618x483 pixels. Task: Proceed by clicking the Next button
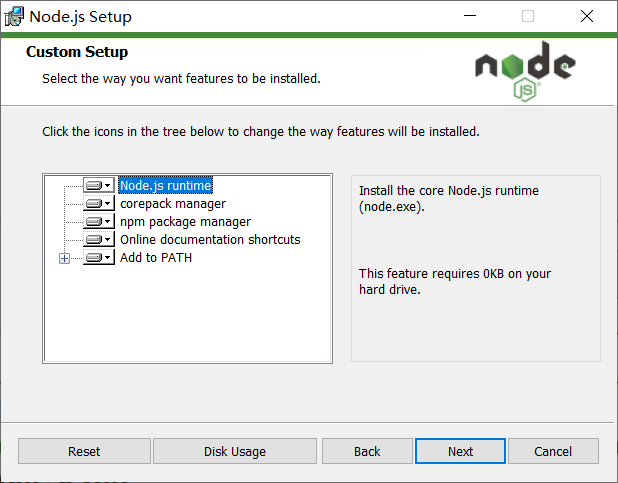pyautogui.click(x=460, y=451)
